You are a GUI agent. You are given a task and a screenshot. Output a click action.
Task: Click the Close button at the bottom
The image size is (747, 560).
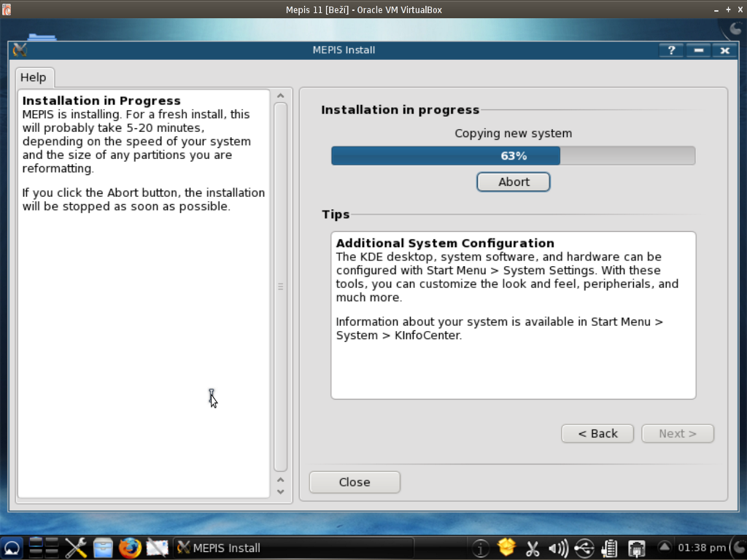point(355,483)
